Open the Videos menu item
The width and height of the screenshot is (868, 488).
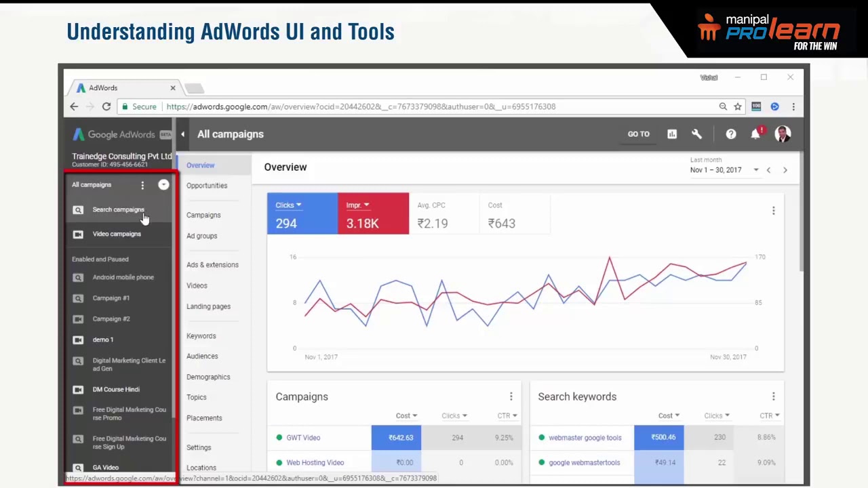click(x=197, y=286)
